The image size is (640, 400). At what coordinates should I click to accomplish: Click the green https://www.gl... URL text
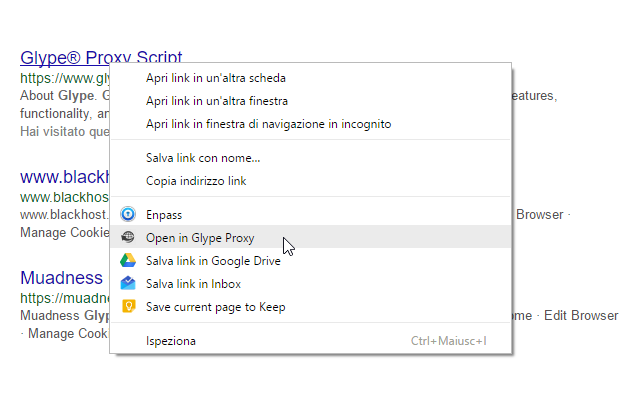pos(65,78)
